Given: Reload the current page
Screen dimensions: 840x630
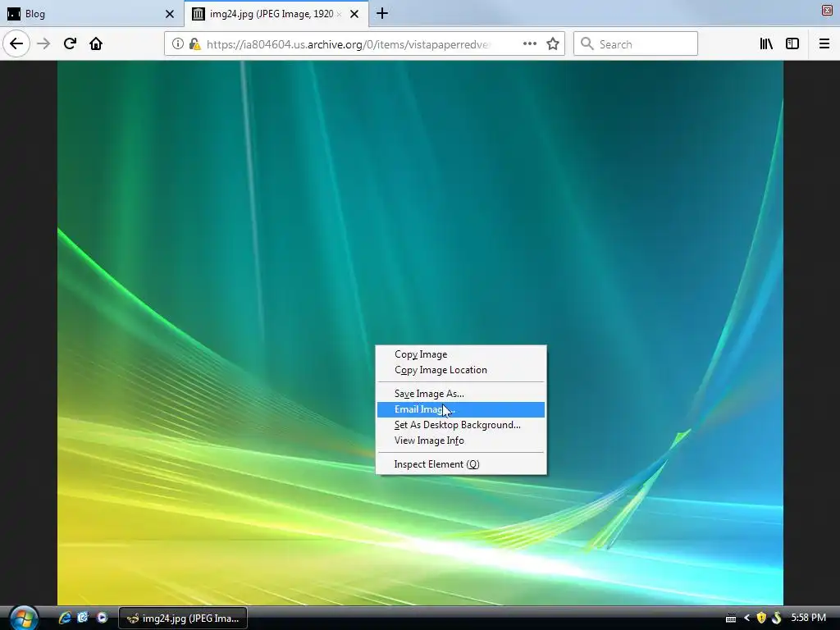Looking at the screenshot, I should point(70,43).
